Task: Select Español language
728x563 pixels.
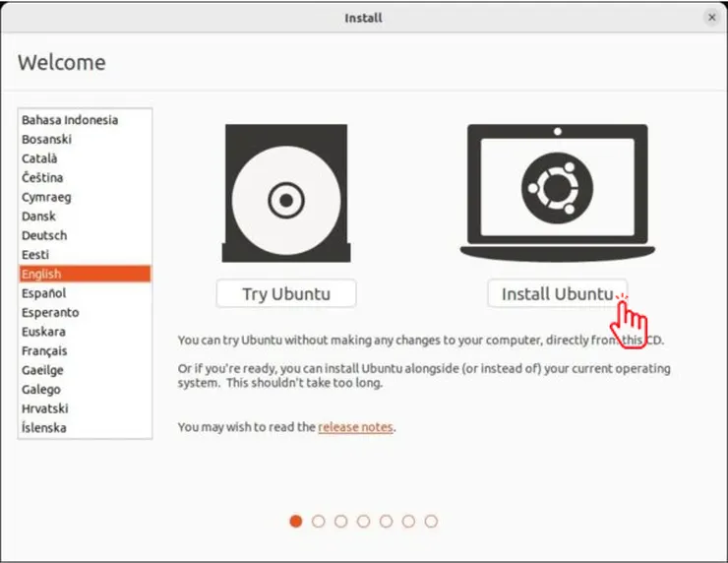Action: pyautogui.click(x=85, y=293)
